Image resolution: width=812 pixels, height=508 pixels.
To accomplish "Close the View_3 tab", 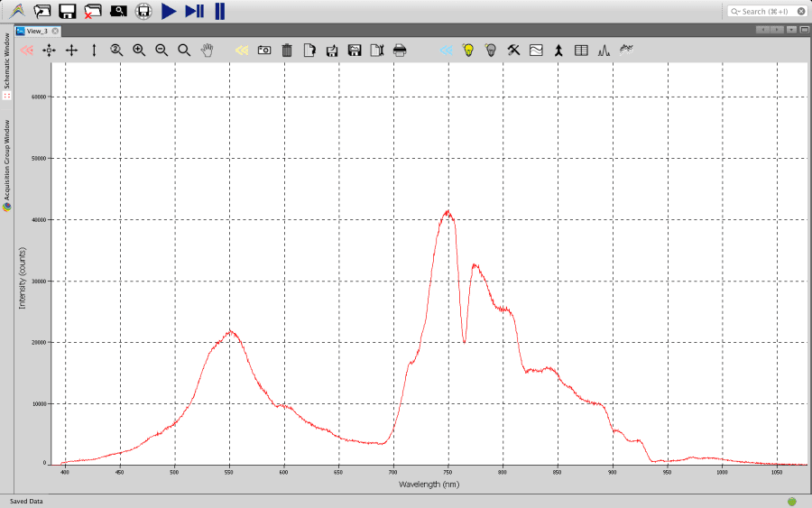I will [x=55, y=31].
